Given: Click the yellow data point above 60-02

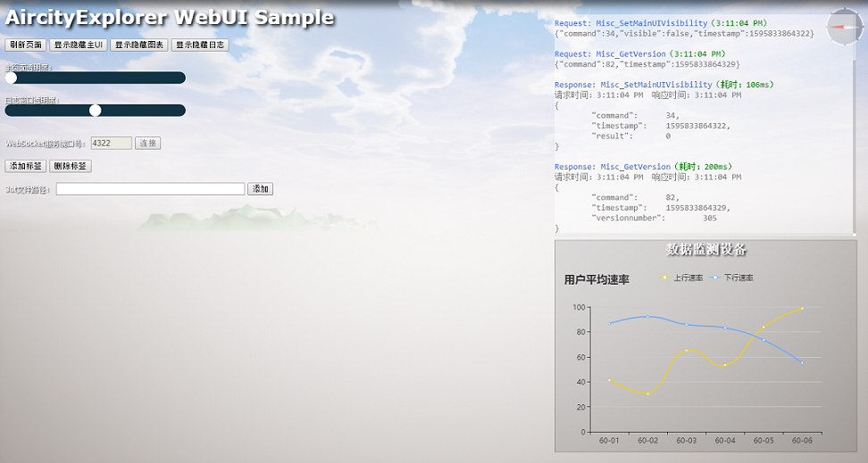Looking at the screenshot, I should pos(647,393).
